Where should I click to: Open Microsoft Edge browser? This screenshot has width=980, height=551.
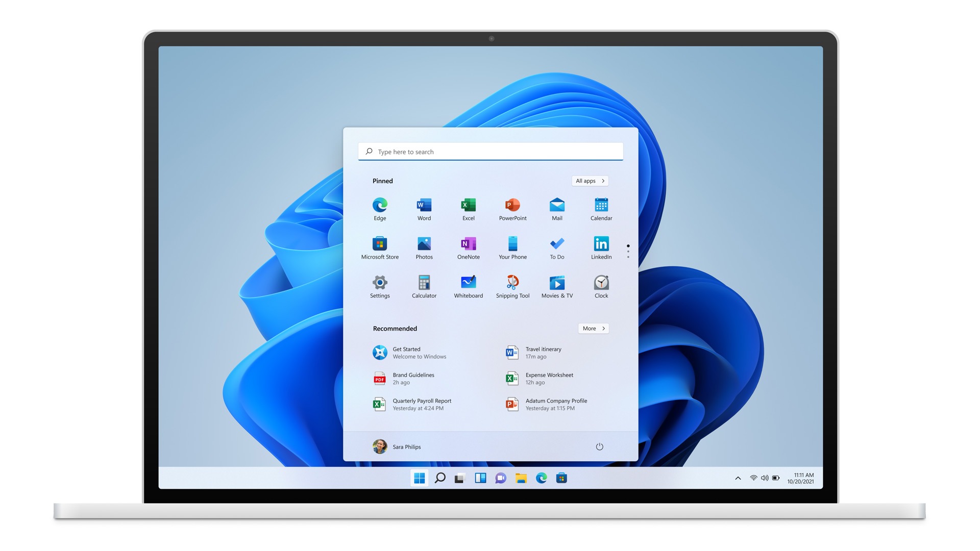click(380, 205)
